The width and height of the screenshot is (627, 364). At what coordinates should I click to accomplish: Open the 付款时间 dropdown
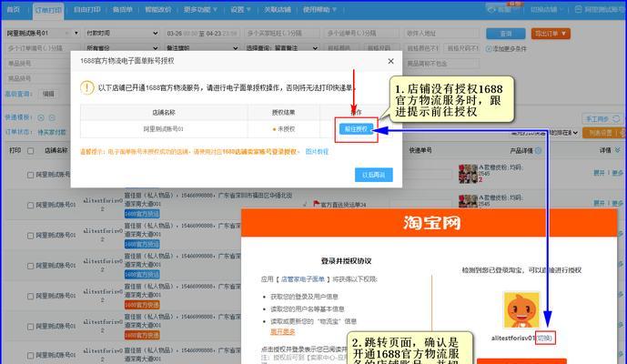pyautogui.click(x=122, y=33)
